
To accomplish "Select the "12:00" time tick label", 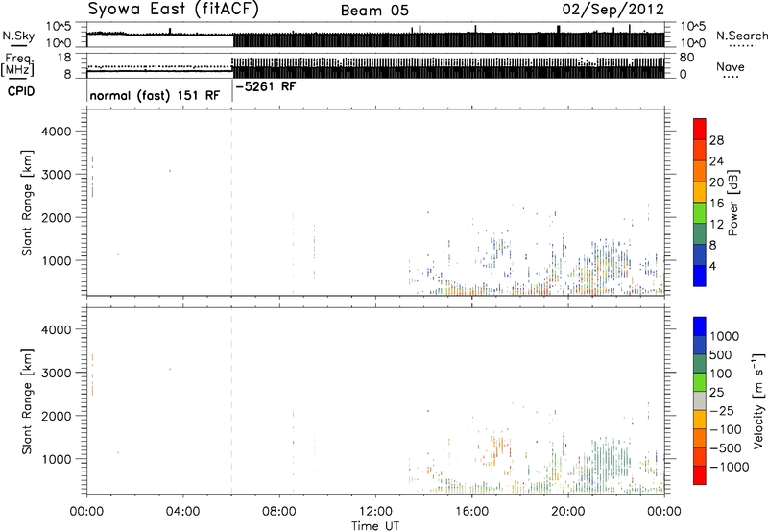I will click(375, 512).
